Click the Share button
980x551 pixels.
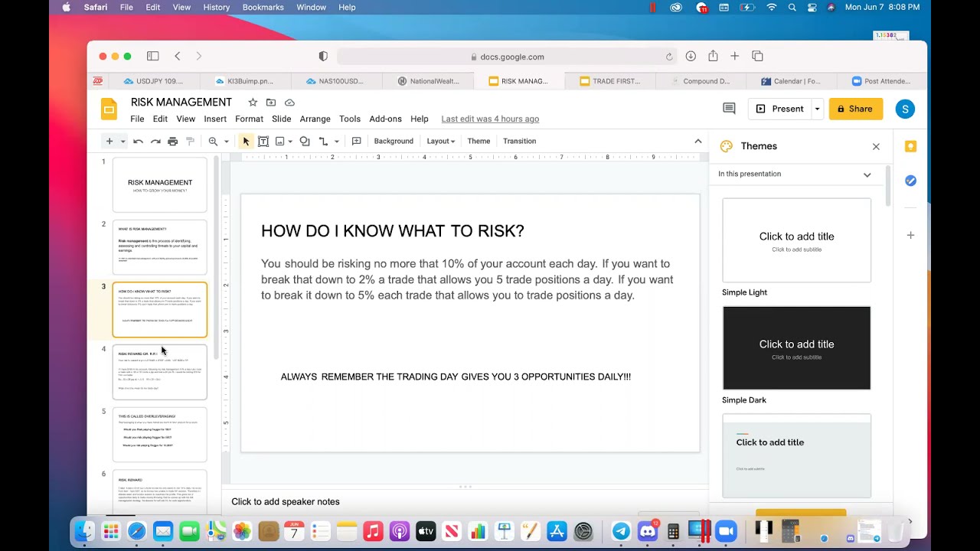tap(856, 109)
